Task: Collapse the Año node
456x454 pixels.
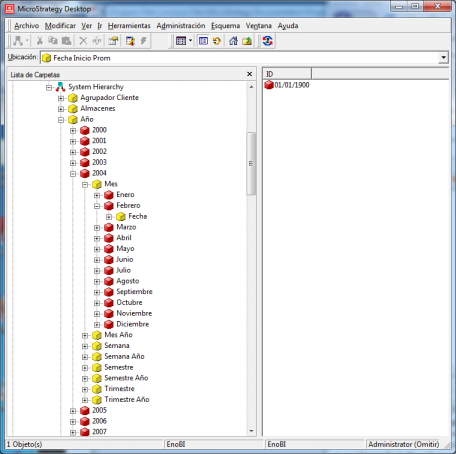Action: point(61,120)
